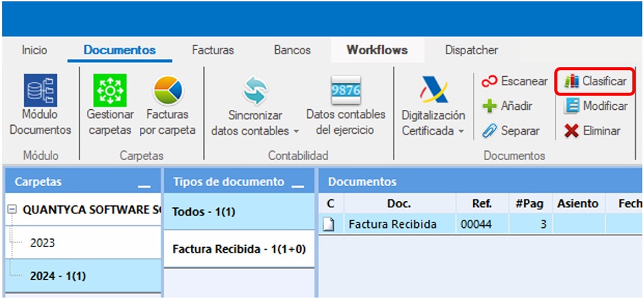Sort by the Doc. column header
This screenshot has width=644, height=300.
(x=400, y=204)
